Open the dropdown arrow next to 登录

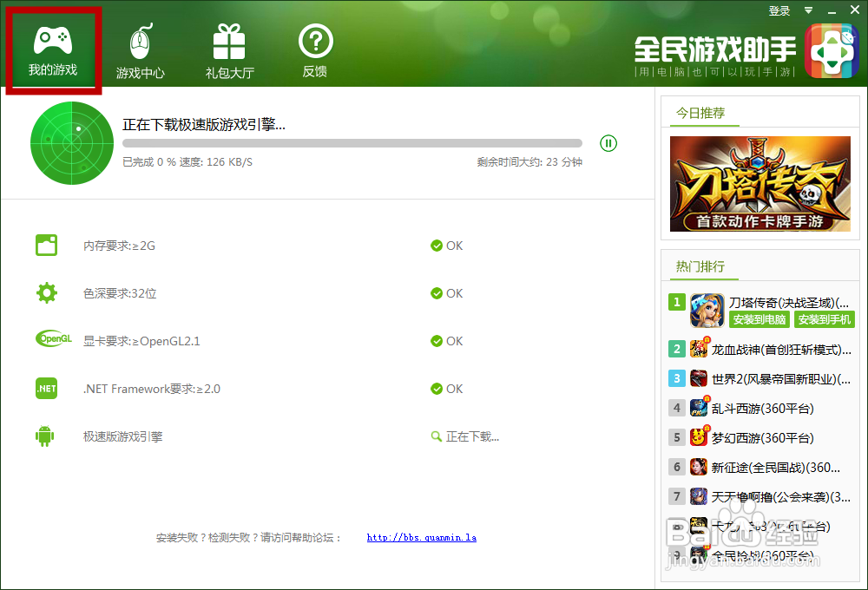point(808,10)
